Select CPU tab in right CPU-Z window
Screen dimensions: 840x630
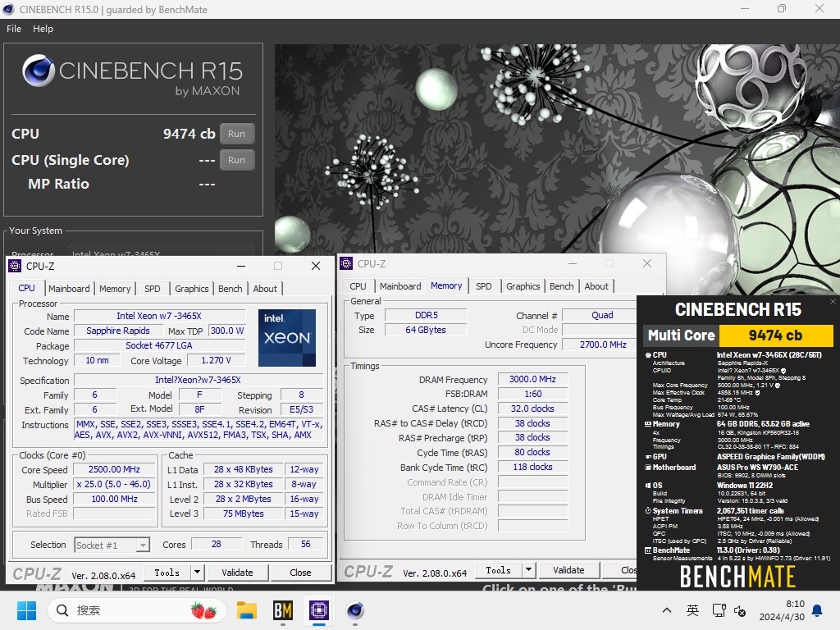(358, 286)
